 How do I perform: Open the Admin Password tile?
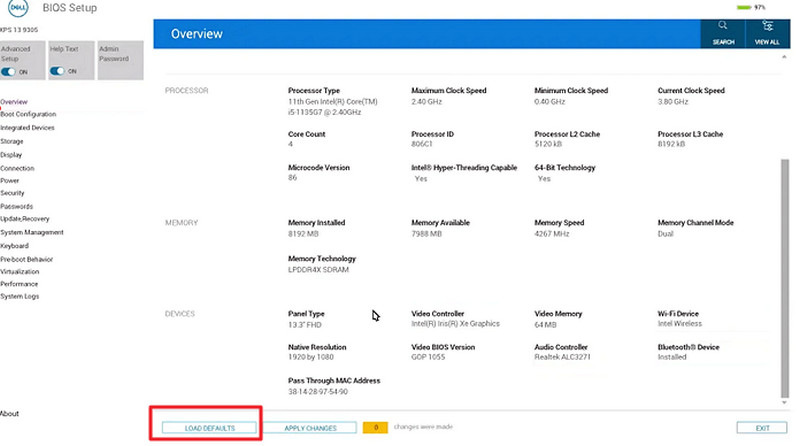pyautogui.click(x=120, y=60)
